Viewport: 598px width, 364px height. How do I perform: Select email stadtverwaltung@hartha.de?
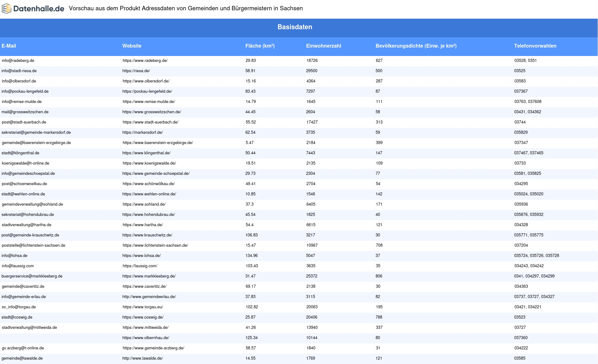26,225
